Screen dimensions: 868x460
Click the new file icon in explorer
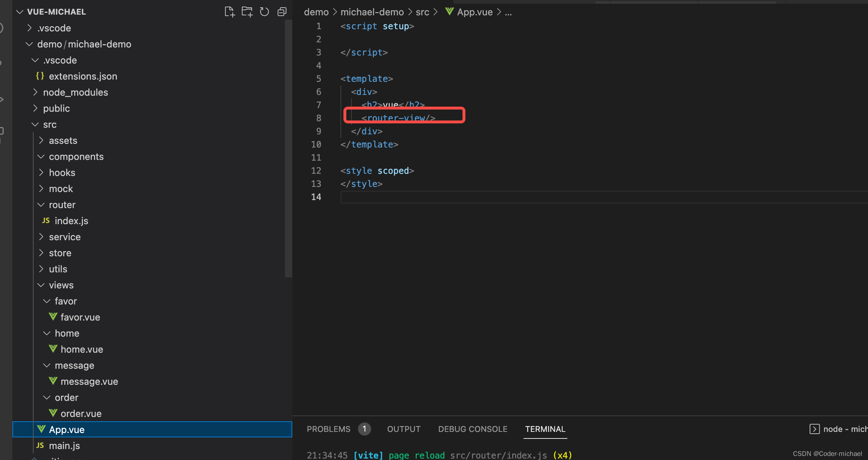click(x=228, y=10)
